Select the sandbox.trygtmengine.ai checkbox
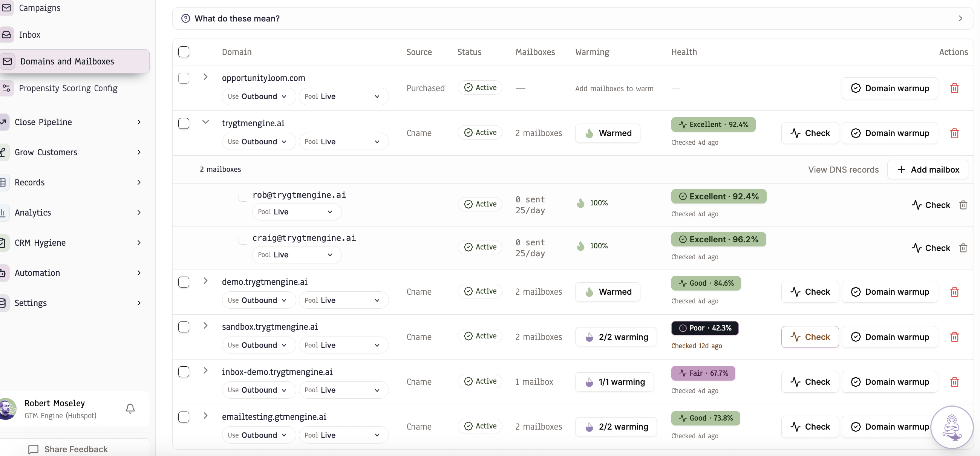 183,327
